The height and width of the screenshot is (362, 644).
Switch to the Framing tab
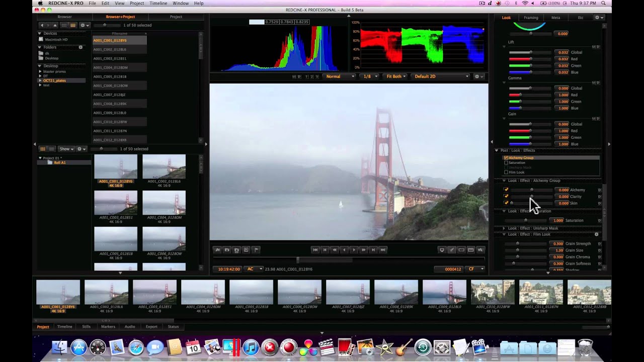(531, 18)
